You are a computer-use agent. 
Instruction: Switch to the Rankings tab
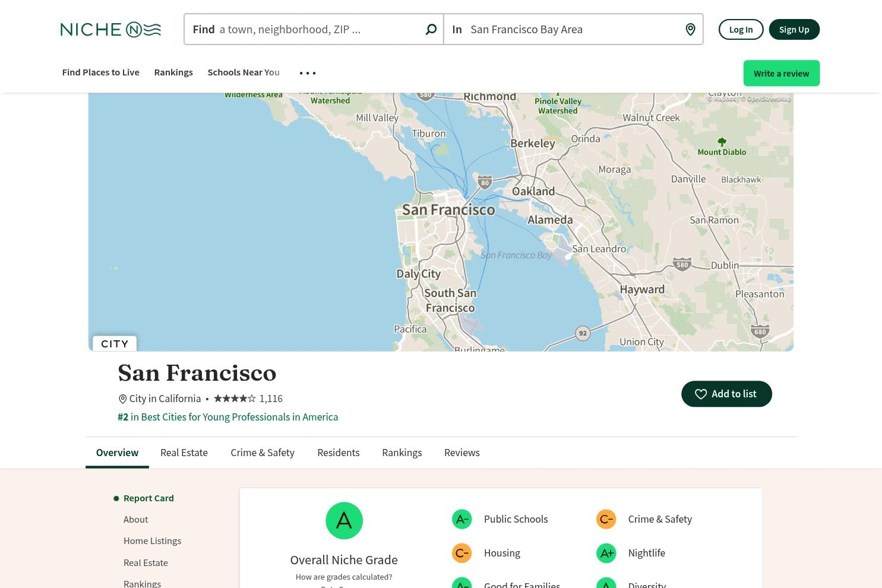[402, 453]
